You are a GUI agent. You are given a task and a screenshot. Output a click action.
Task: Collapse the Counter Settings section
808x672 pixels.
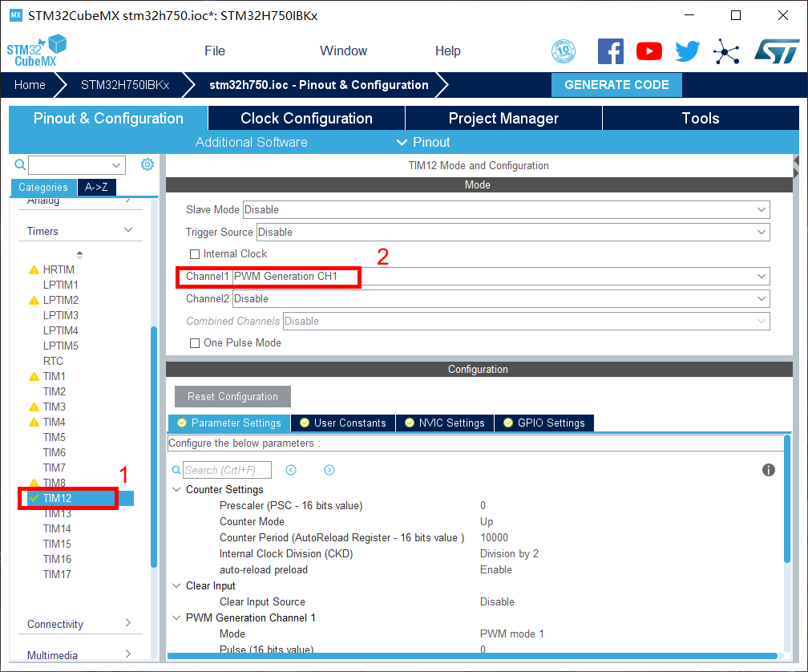[x=176, y=489]
